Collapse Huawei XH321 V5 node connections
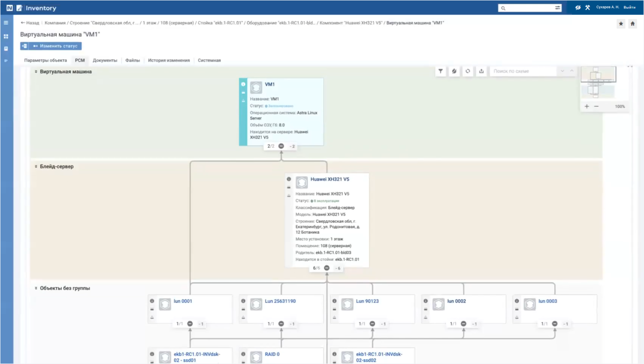 [327, 268]
